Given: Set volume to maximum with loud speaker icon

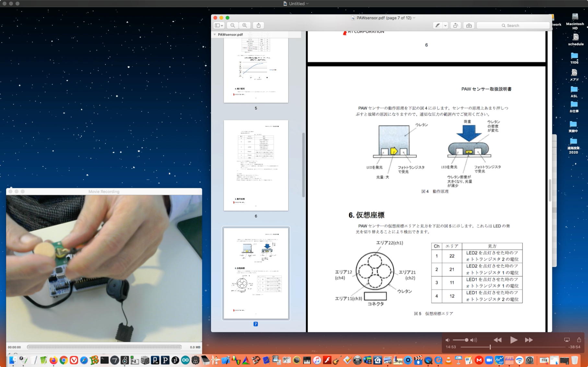Looking at the screenshot, I should (474, 340).
